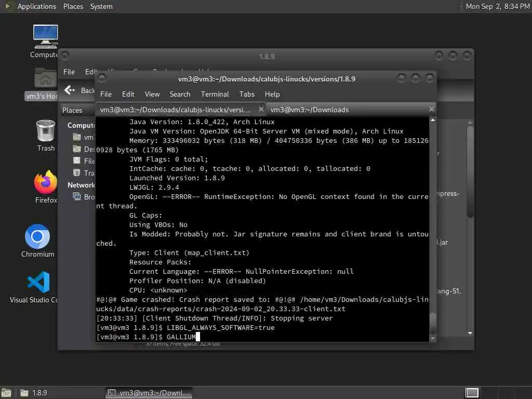Open the Terminal menu in terminal window

click(x=215, y=95)
